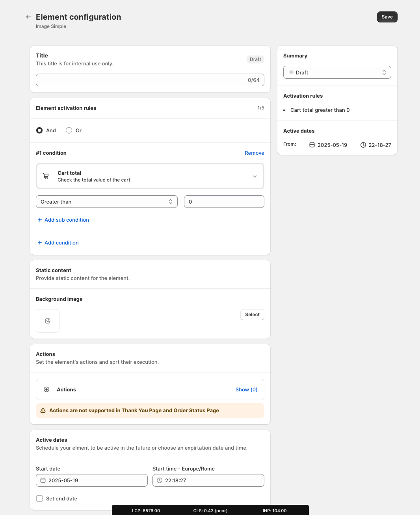Click the Remove link for #1 condition
Image resolution: width=420 pixels, height=515 pixels.
point(255,153)
